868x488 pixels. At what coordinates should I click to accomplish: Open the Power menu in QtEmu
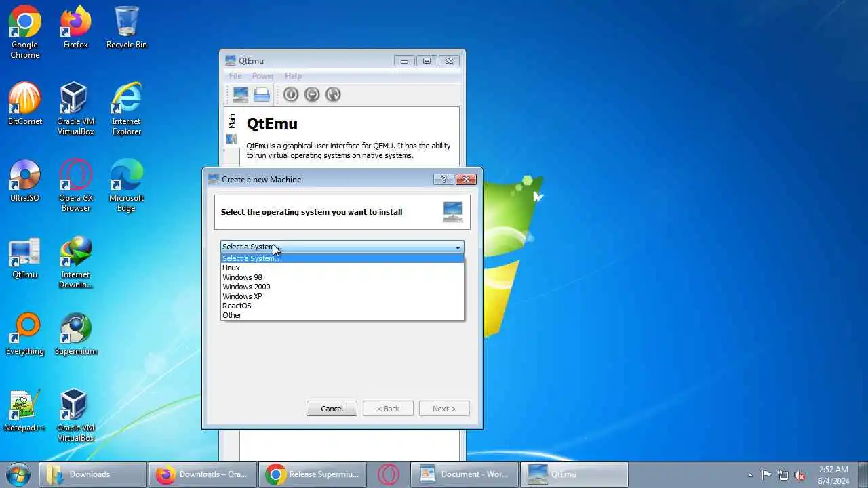(x=263, y=76)
